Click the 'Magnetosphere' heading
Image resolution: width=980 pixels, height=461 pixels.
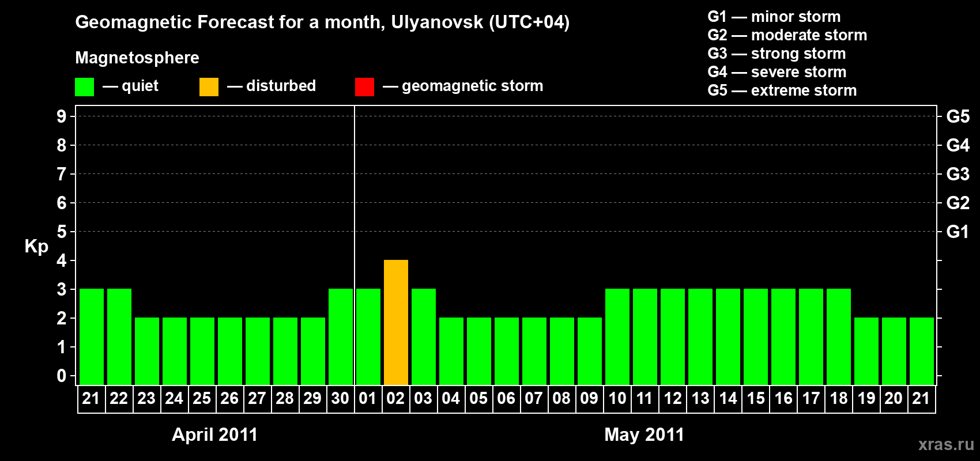137,58
